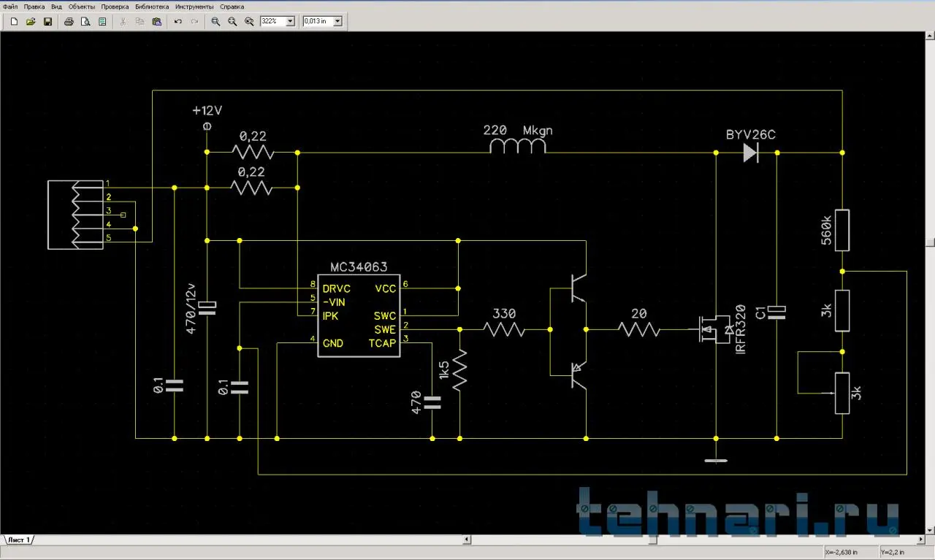Open print preview icon
This screenshot has height=560, width=935.
point(85,21)
